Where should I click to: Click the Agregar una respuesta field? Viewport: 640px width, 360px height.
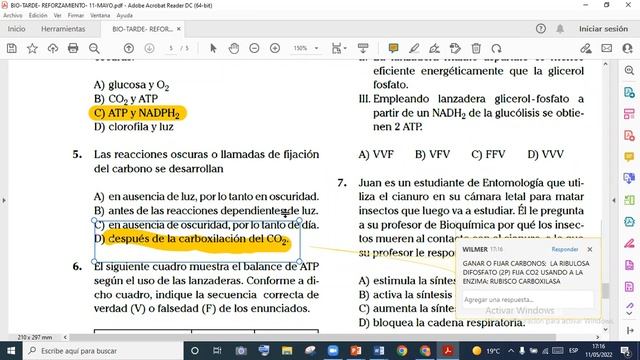coord(527,300)
